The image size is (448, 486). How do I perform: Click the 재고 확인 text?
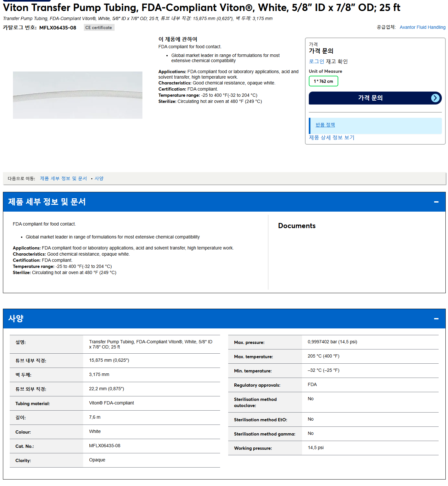[337, 61]
